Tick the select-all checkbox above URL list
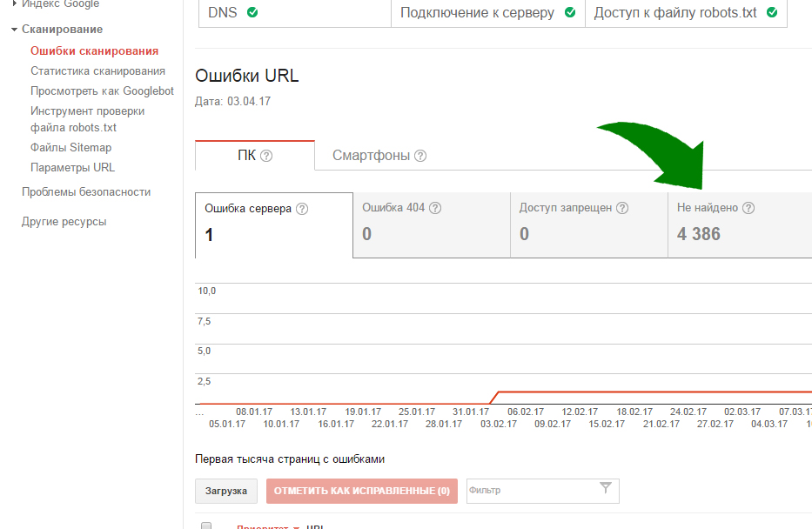Screen dimensions: 812x529 click(206, 526)
